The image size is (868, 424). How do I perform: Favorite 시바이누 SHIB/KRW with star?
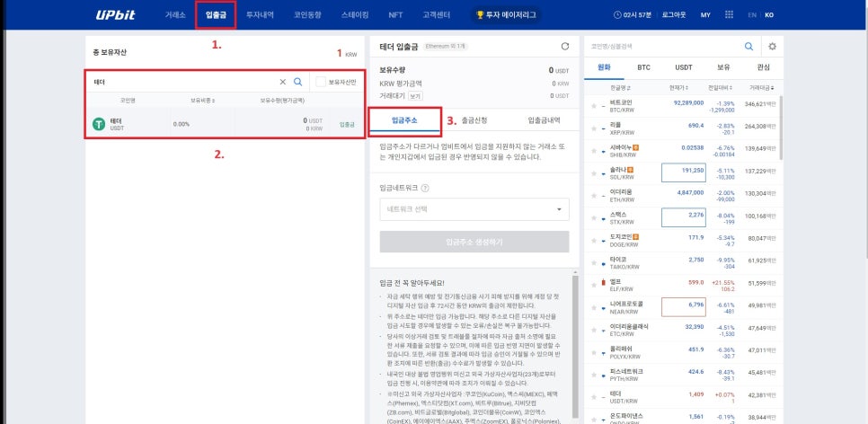click(593, 151)
